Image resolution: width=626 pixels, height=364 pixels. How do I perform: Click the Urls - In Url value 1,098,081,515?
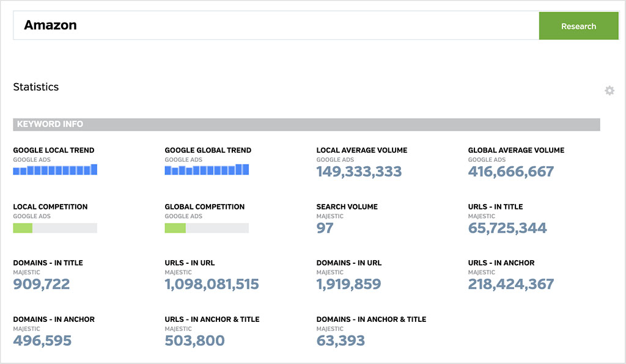[x=211, y=283]
